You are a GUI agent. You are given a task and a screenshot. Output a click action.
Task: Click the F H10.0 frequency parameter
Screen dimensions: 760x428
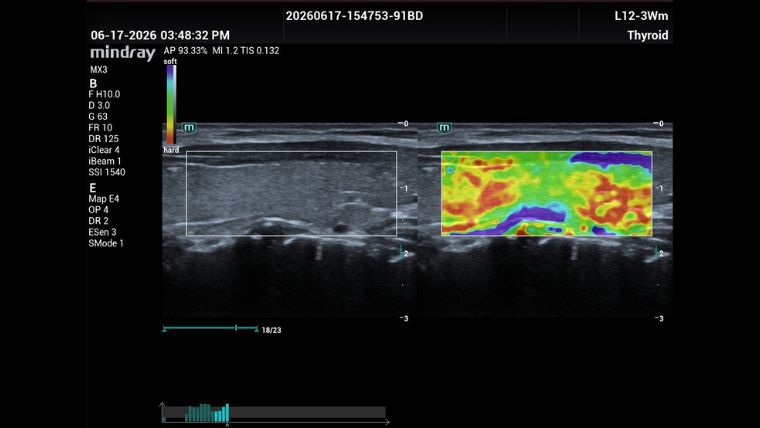point(104,95)
